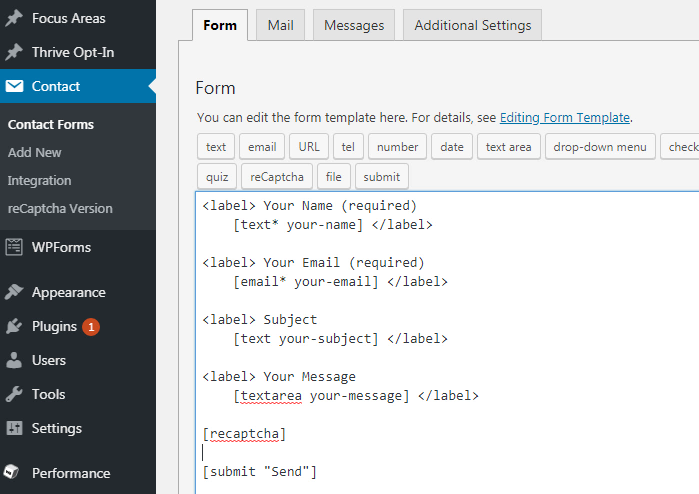The height and width of the screenshot is (494, 699).
Task: Click the Focus Areas pin icon
Action: pyautogui.click(x=14, y=18)
